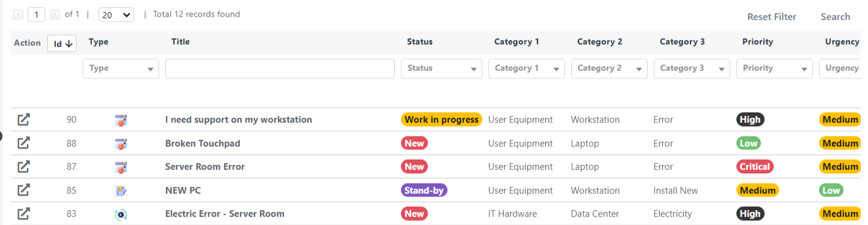Click the Title filter text field
The height and width of the screenshot is (225, 868).
coord(280,68)
